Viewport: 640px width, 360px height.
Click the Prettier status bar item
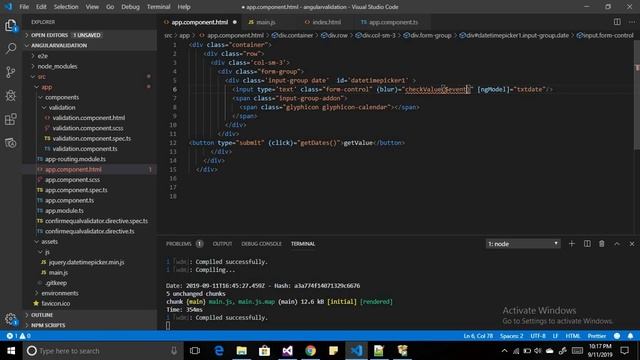[x=597, y=336]
